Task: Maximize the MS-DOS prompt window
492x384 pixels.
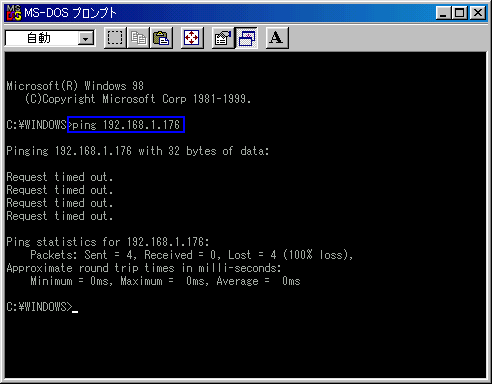Action: (x=460, y=13)
